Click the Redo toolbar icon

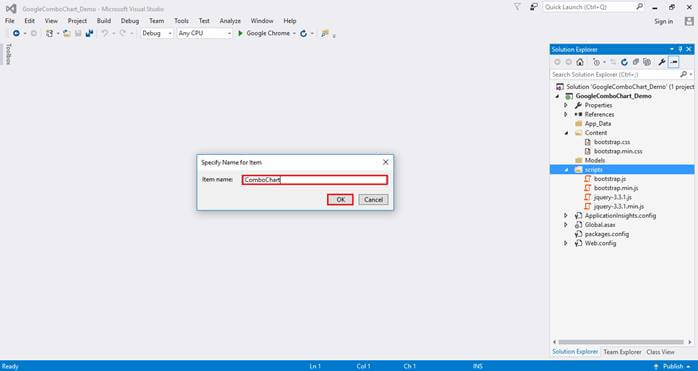pos(123,33)
